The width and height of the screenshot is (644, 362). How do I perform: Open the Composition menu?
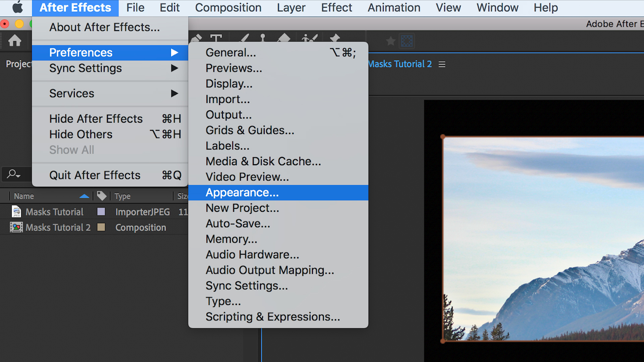228,7
